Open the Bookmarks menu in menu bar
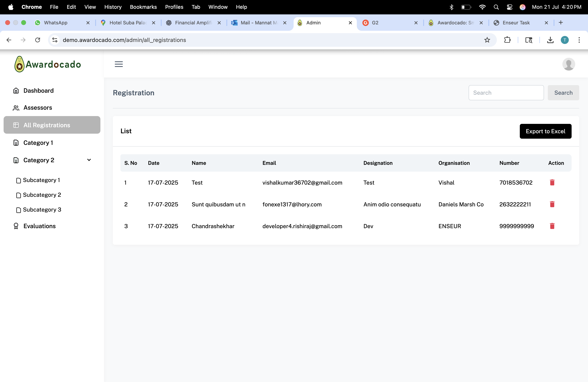The width and height of the screenshot is (588, 382). pos(143,7)
